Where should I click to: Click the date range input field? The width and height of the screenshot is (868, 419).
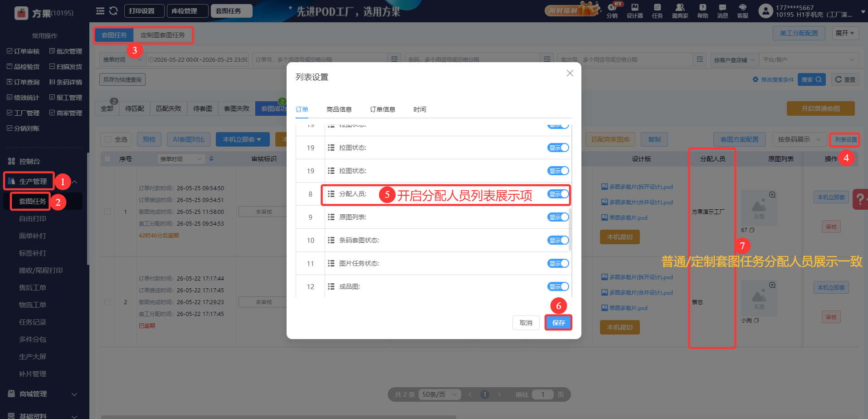click(198, 59)
